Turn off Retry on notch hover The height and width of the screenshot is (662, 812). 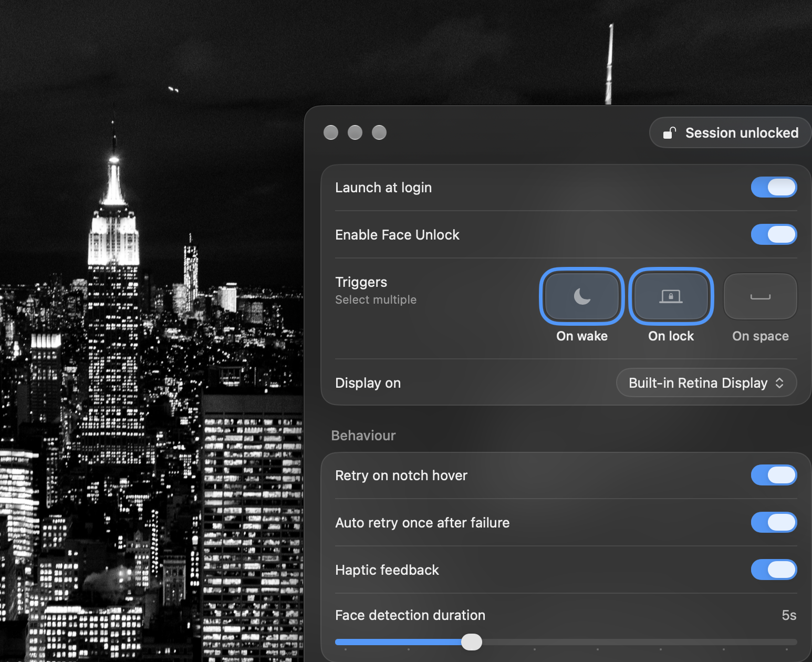point(774,475)
